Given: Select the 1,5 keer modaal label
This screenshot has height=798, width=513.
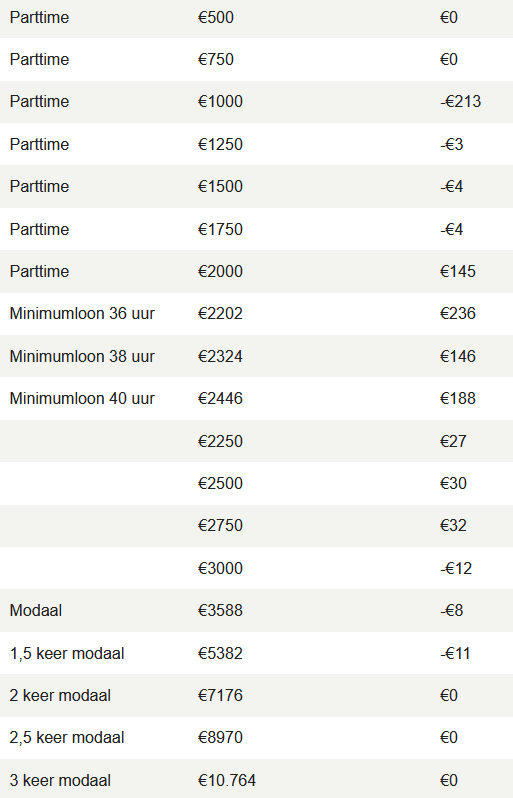Looking at the screenshot, I should click(67, 653).
